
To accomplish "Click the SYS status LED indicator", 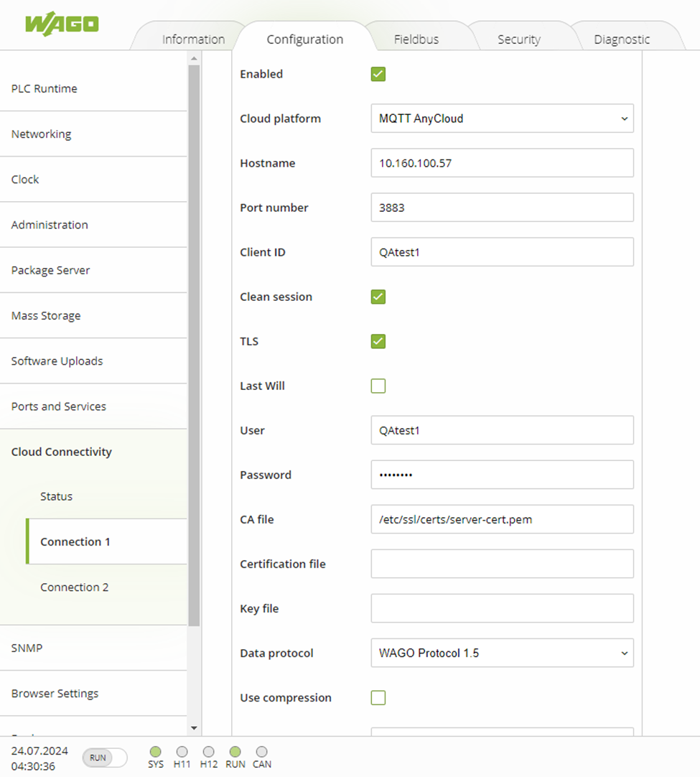I will [156, 752].
